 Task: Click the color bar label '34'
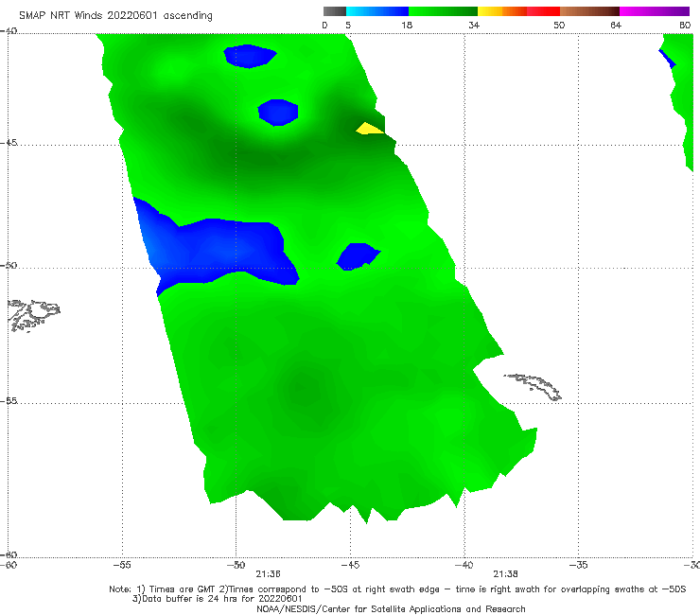tap(474, 25)
